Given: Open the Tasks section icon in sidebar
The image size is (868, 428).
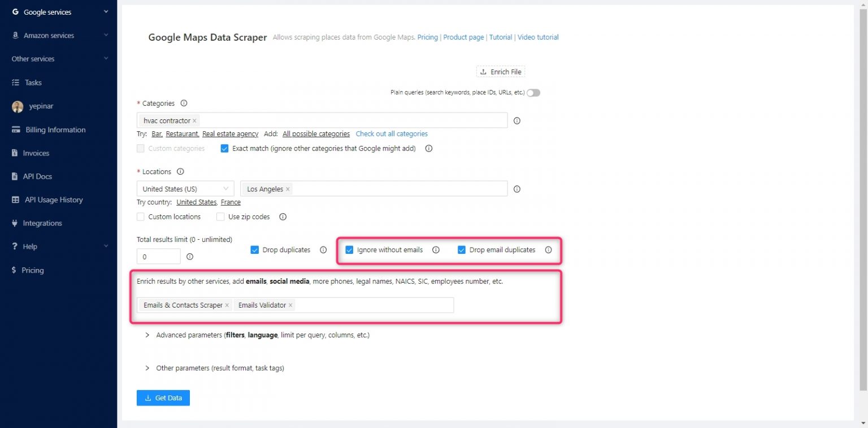Looking at the screenshot, I should coord(16,83).
